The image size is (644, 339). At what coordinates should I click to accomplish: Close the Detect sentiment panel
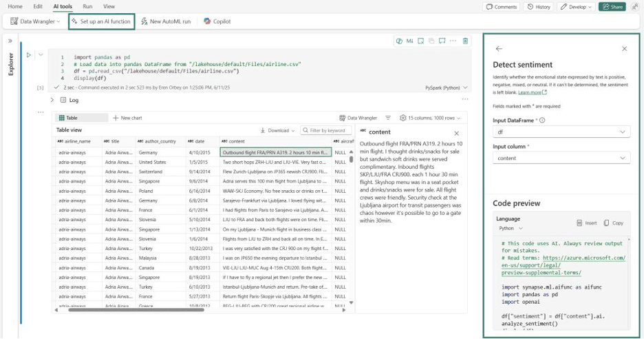(x=624, y=48)
